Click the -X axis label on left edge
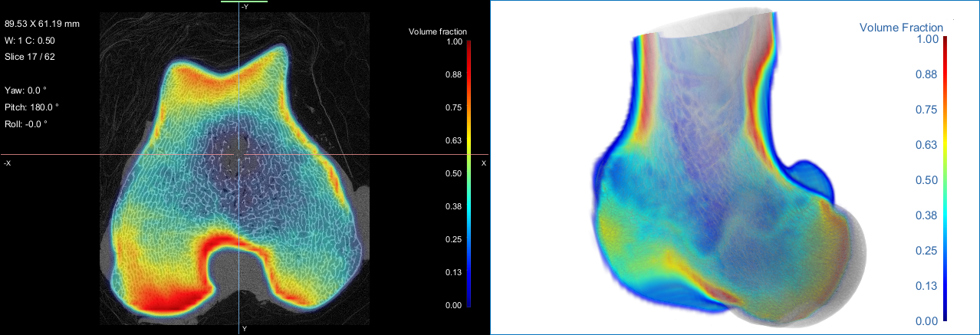 click(x=7, y=163)
